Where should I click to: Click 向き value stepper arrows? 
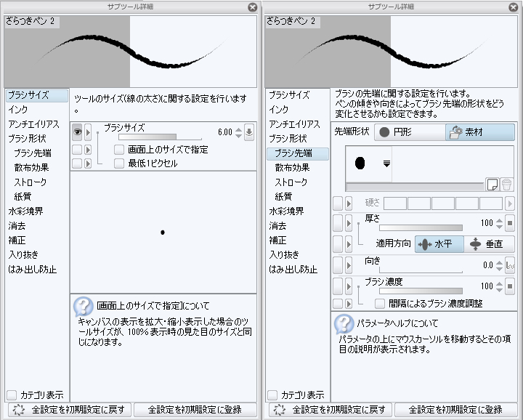click(499, 265)
